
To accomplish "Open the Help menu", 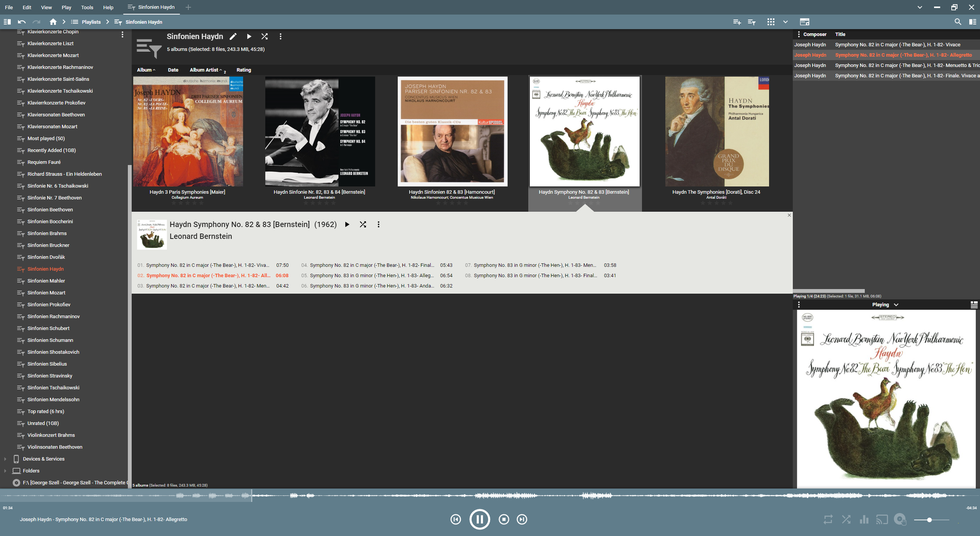I will click(x=108, y=7).
